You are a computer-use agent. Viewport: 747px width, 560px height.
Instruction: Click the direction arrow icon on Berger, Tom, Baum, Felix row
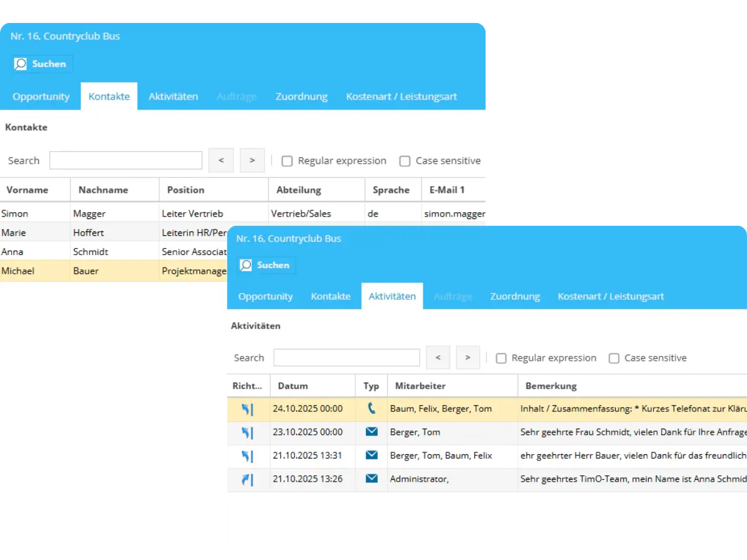pos(248,455)
